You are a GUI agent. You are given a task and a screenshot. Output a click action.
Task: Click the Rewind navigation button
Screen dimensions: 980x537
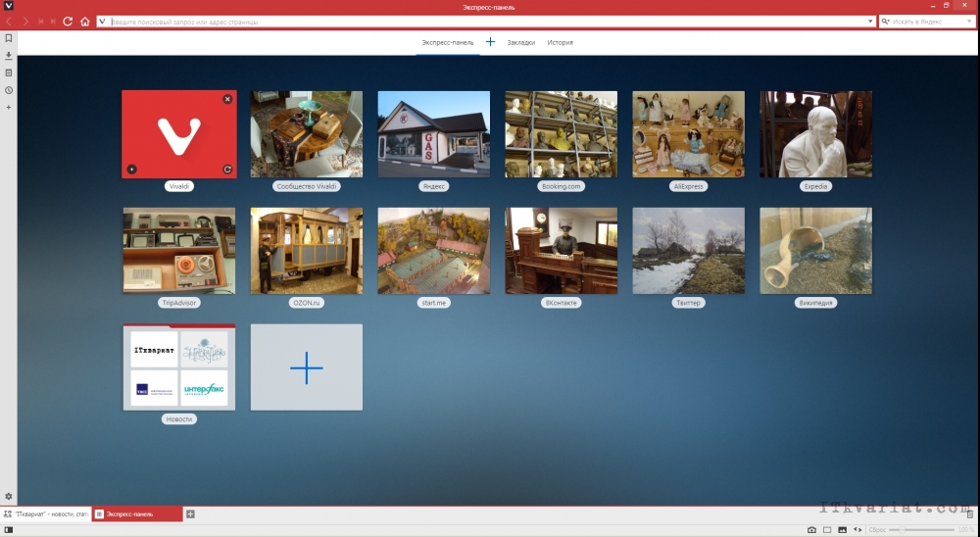point(40,22)
